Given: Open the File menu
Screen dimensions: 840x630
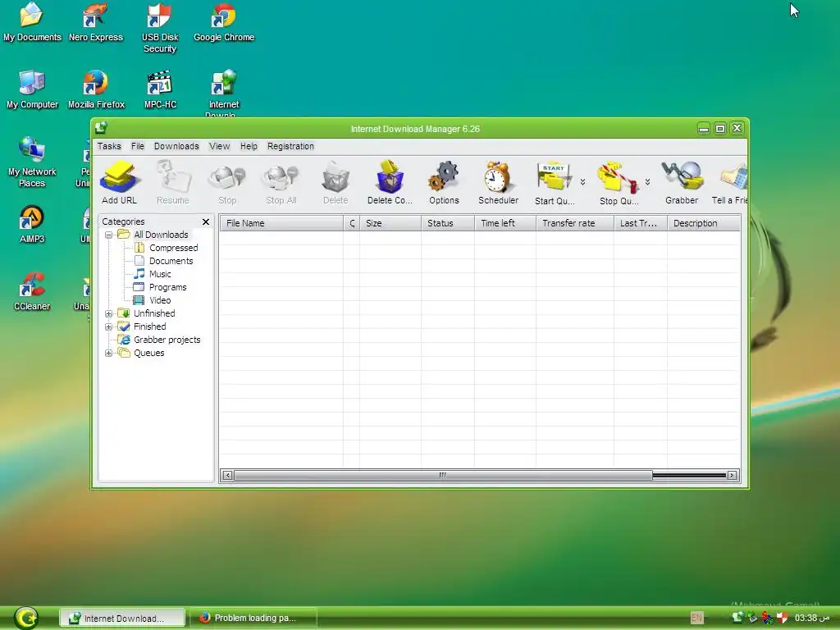Looking at the screenshot, I should point(138,146).
